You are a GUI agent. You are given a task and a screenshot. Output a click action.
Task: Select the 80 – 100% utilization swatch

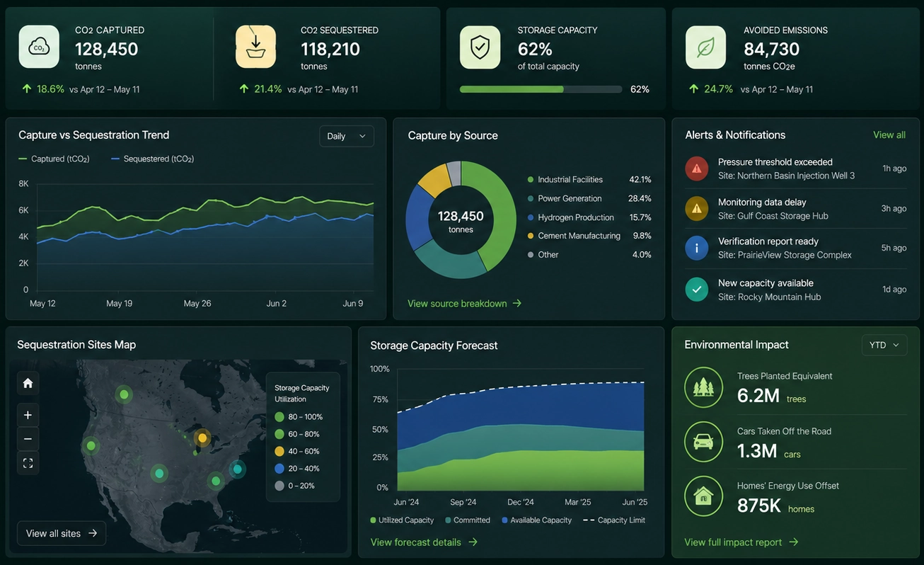(279, 417)
